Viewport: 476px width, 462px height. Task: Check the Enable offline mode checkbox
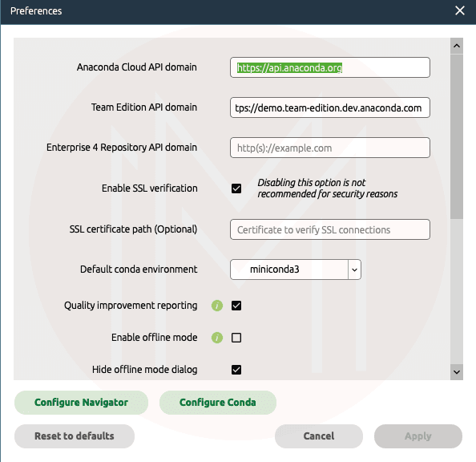[x=236, y=338]
